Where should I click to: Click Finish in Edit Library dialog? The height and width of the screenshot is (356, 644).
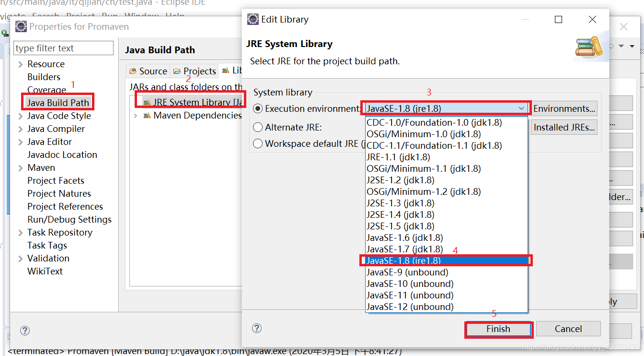click(498, 329)
